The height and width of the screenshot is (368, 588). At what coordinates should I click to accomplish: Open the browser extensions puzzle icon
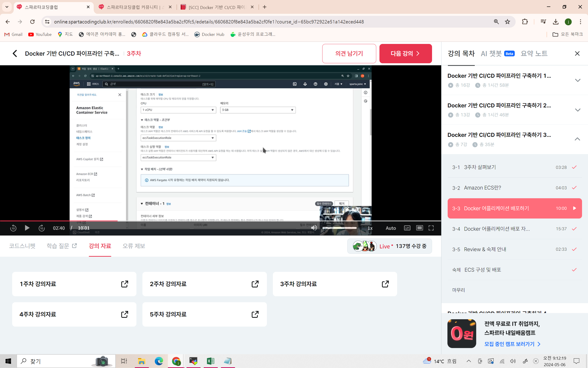[525, 22]
